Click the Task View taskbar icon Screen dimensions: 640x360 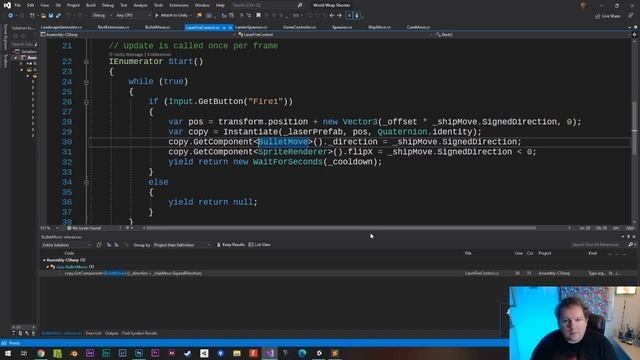[24, 353]
